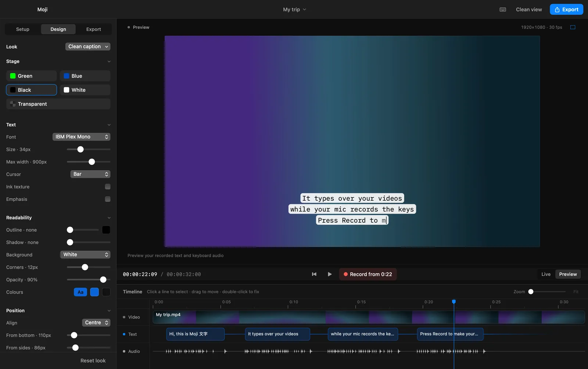The image size is (588, 369).
Task: Adjust the text Size slider
Action: point(89,150)
